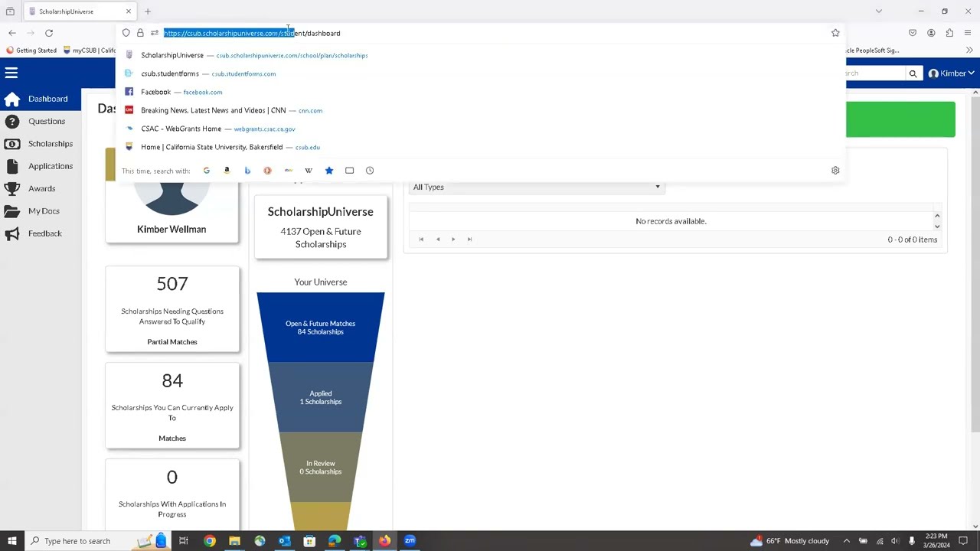This screenshot has height=551, width=980.
Task: Open the Extensions puzzle icon
Action: point(949,33)
